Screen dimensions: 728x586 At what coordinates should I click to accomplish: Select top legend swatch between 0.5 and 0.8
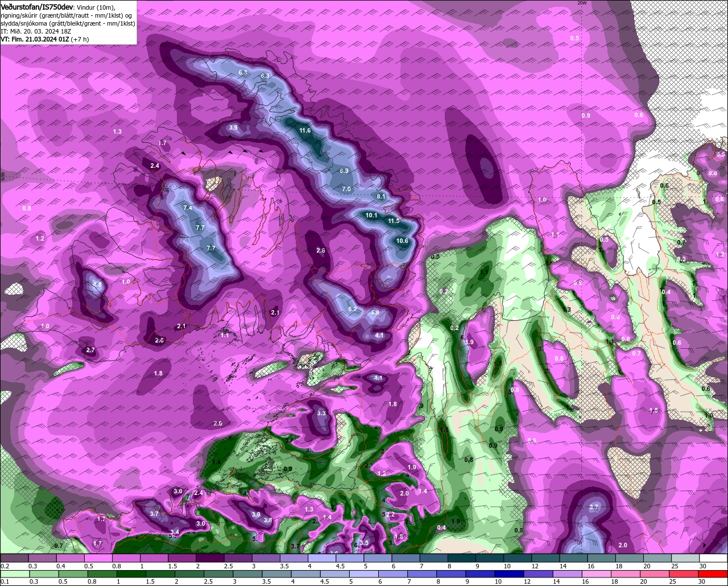pyautogui.click(x=98, y=558)
